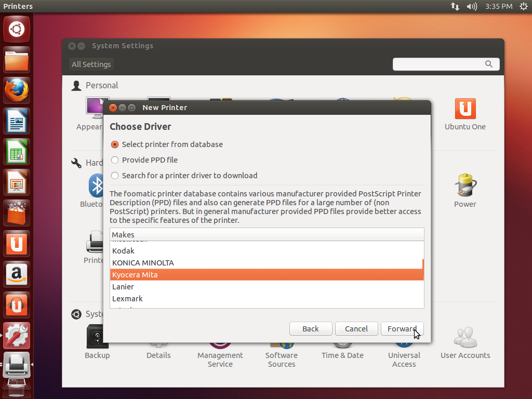Image resolution: width=532 pixels, height=399 pixels.
Task: Select Kodak in the Makes list
Action: [267, 251]
